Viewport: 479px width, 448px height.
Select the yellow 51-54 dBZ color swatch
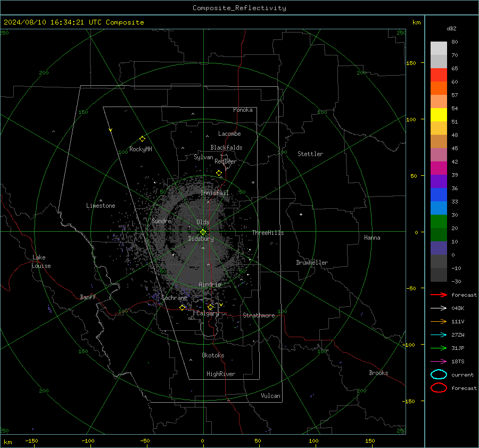[439, 115]
